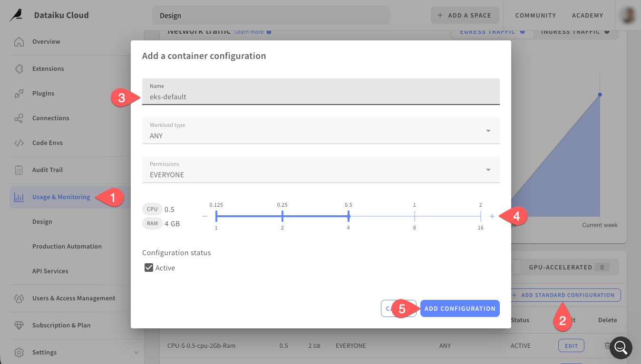Image resolution: width=641 pixels, height=364 pixels.
Task: Click the info icon beside Ingress Traffic
Action: tap(607, 32)
